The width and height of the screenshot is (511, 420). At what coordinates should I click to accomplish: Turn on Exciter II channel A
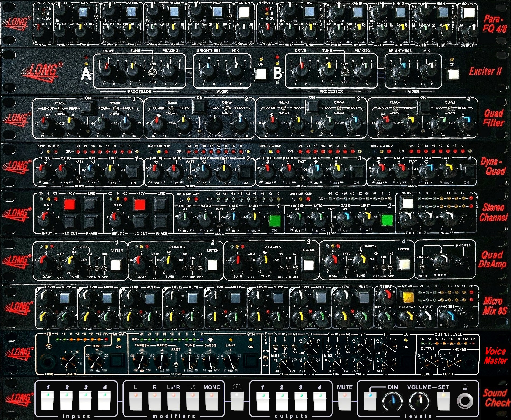[261, 74]
